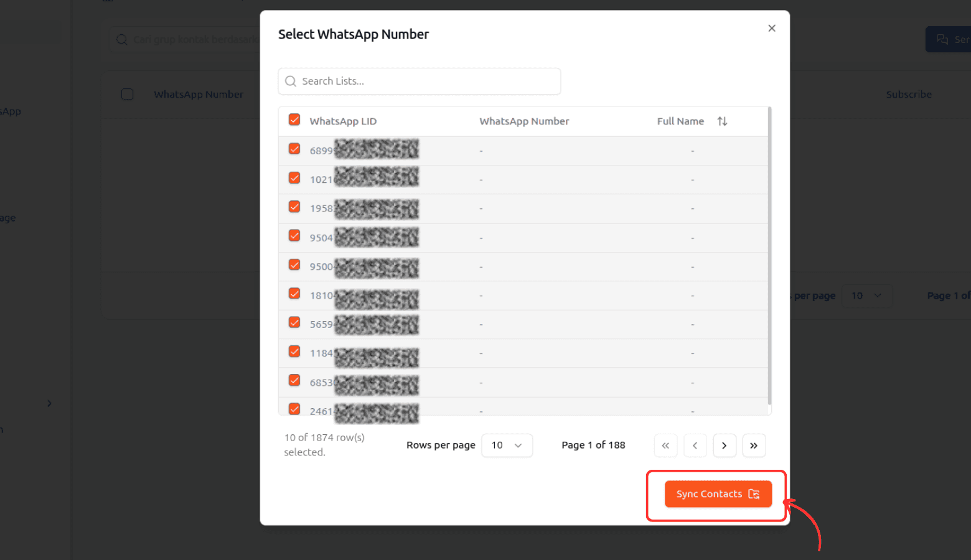The width and height of the screenshot is (971, 560).
Task: Expand the left sidebar chevron arrow
Action: pos(49,404)
